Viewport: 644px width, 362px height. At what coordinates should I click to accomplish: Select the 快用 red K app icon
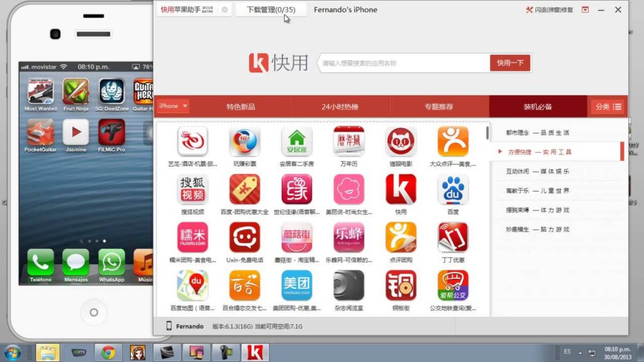pyautogui.click(x=401, y=189)
